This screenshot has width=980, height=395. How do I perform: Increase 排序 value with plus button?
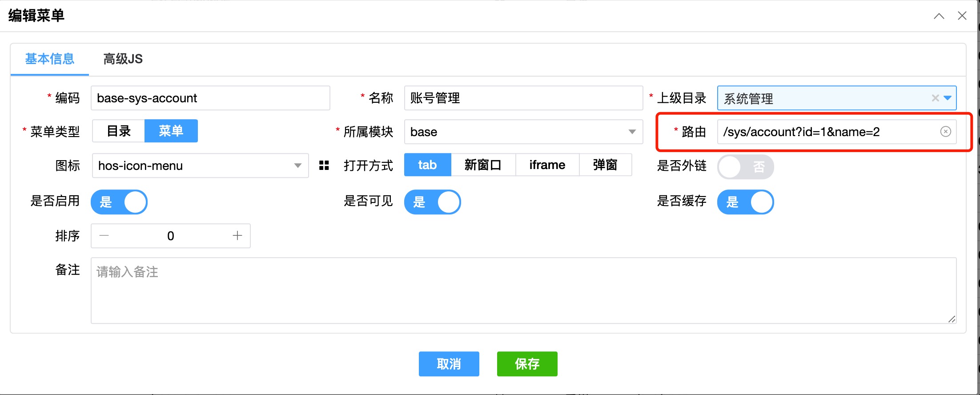pos(237,236)
